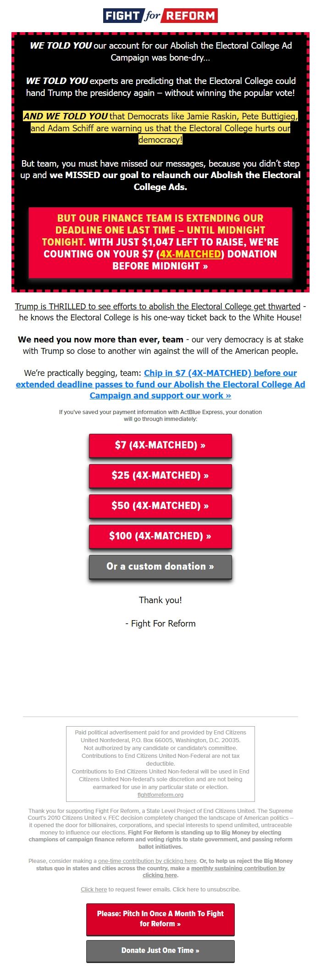Select the $100 (4X-MATCHED) donation button
Screen dimensions: 321x980
[x=160, y=536]
